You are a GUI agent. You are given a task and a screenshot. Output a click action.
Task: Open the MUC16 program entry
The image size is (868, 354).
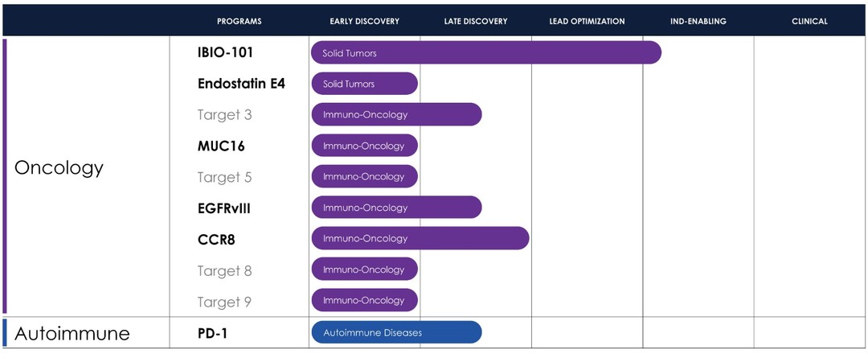pos(221,146)
